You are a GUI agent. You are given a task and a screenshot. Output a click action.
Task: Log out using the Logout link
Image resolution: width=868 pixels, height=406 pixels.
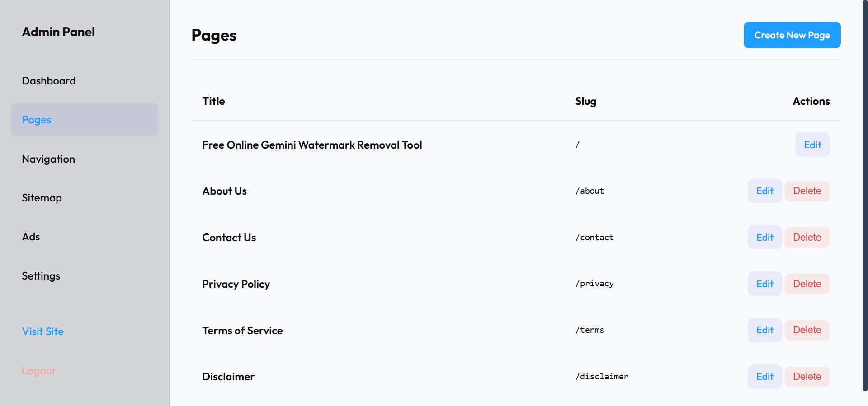[x=38, y=371]
